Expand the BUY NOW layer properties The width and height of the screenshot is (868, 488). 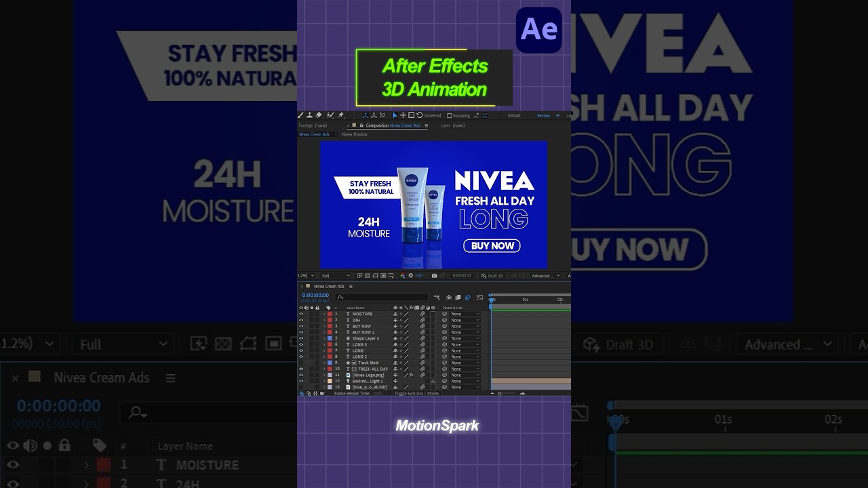point(324,326)
